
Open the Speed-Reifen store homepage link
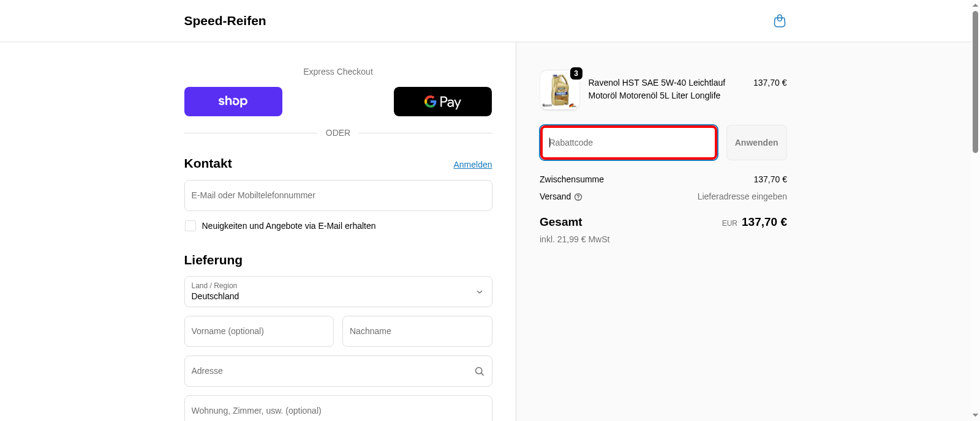(x=225, y=21)
